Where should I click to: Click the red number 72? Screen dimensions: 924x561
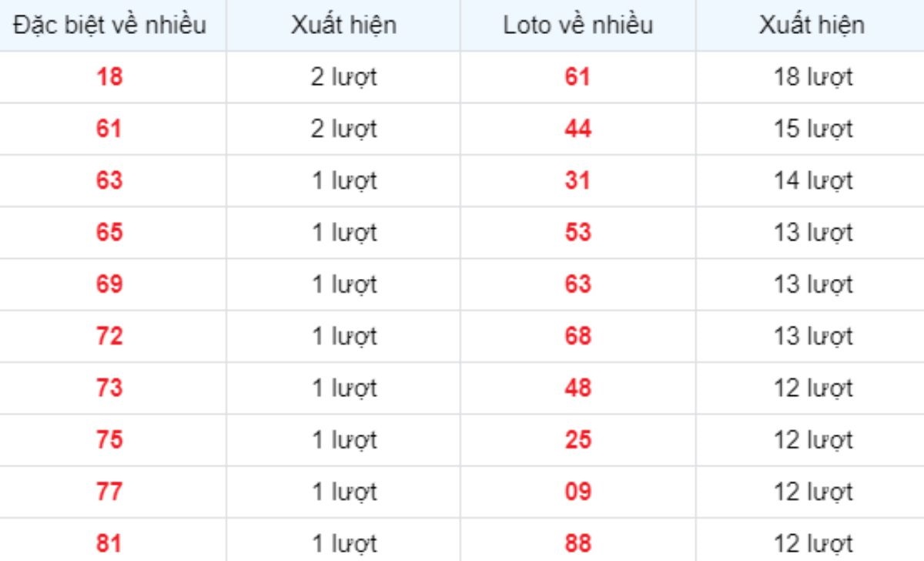(109, 337)
